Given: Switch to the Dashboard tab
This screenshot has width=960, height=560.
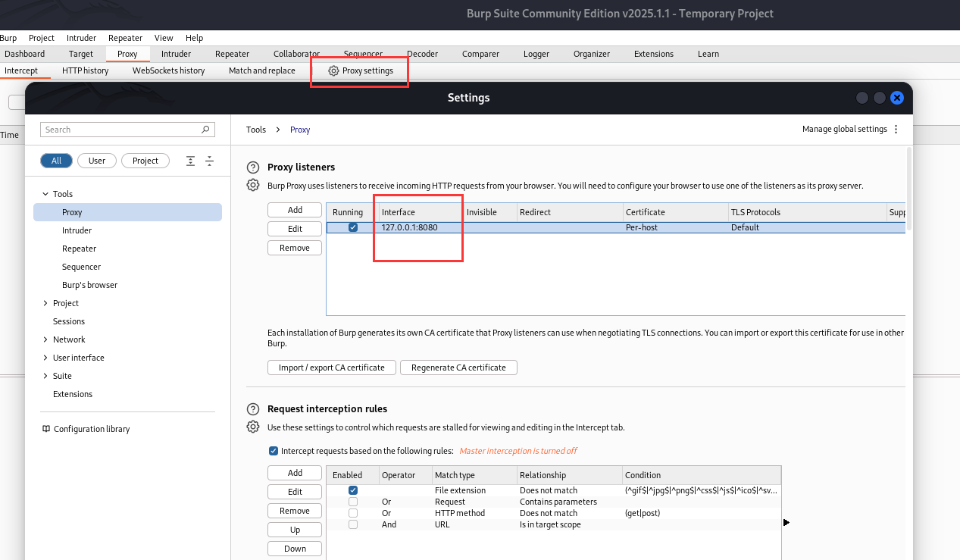Looking at the screenshot, I should coord(24,54).
